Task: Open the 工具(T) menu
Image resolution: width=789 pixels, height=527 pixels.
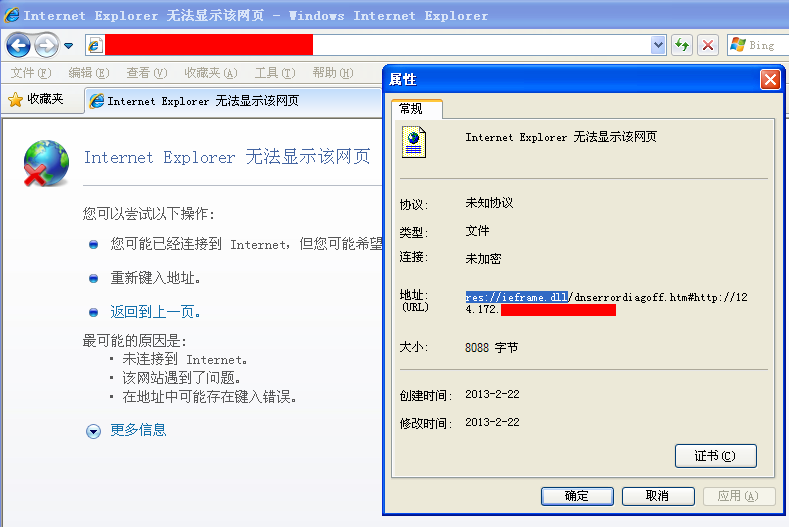Action: (x=275, y=73)
